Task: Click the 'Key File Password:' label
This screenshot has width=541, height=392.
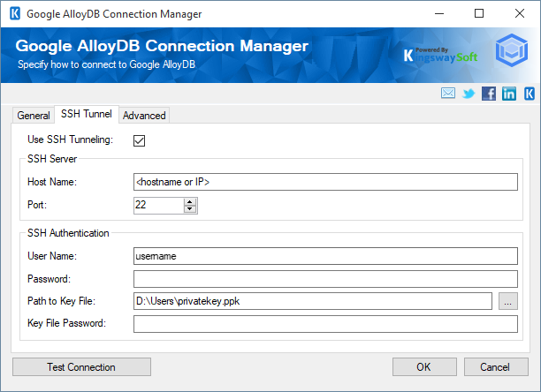Action: click(67, 323)
